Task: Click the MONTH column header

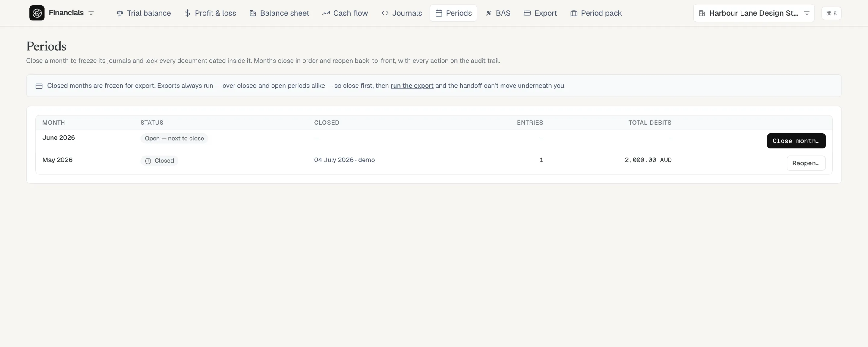Action: pyautogui.click(x=54, y=123)
